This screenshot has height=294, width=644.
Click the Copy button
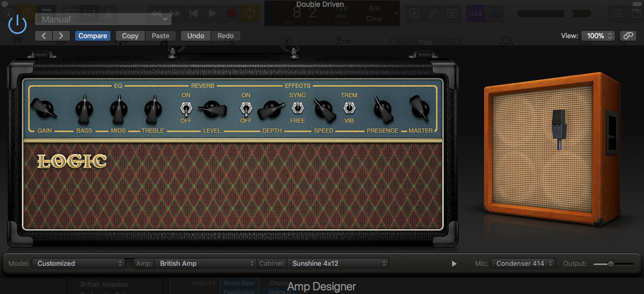(130, 36)
